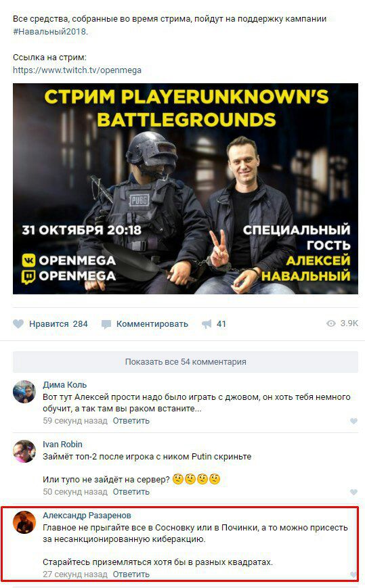
Task: Open the PUBG stream banner image
Action: (186, 189)
